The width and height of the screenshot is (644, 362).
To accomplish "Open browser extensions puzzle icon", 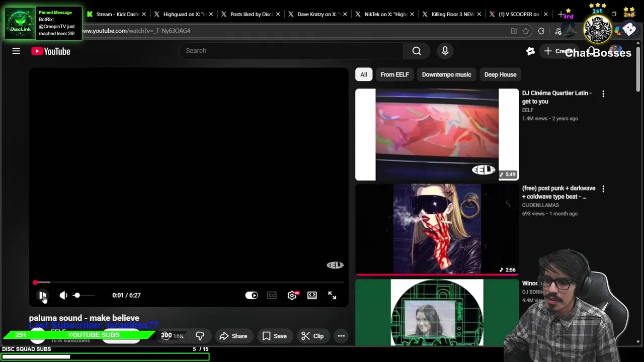I will point(541,31).
